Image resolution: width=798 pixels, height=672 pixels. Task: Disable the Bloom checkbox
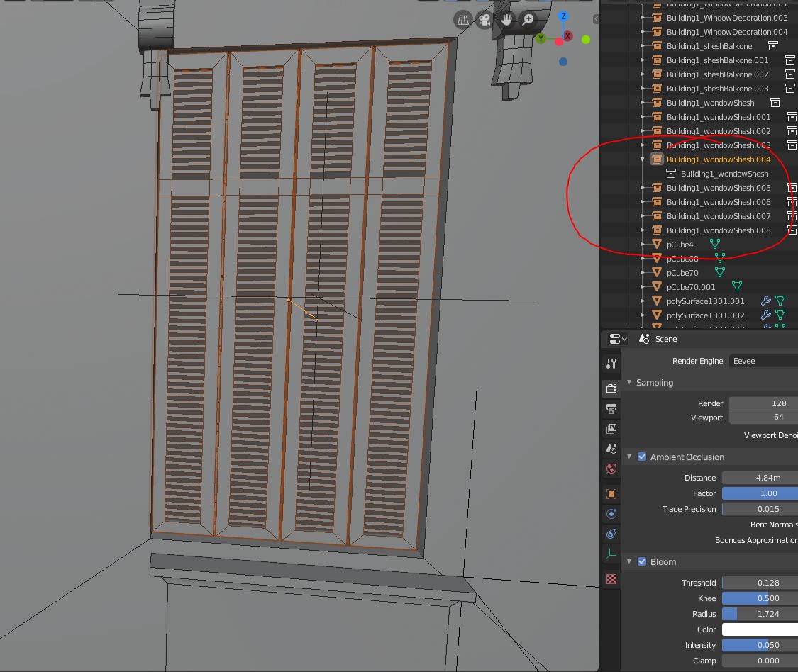tap(642, 561)
